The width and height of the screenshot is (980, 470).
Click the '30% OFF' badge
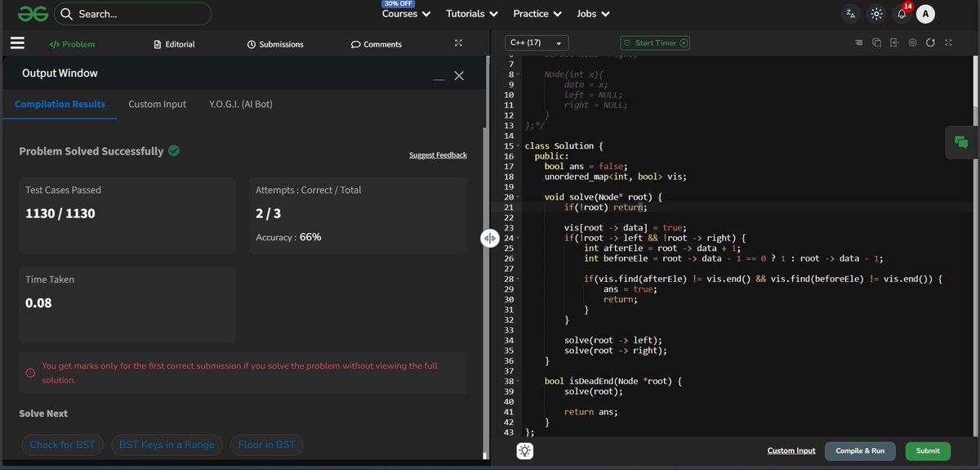[397, 3]
